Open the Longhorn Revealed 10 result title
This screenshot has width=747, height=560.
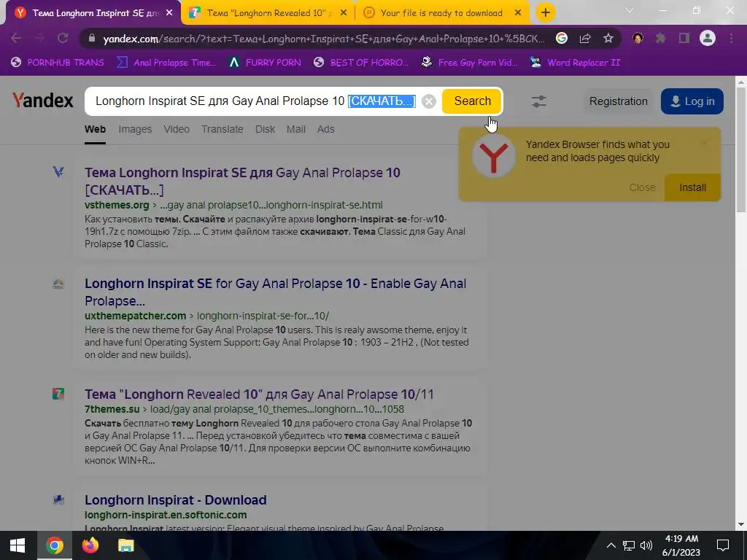click(259, 394)
